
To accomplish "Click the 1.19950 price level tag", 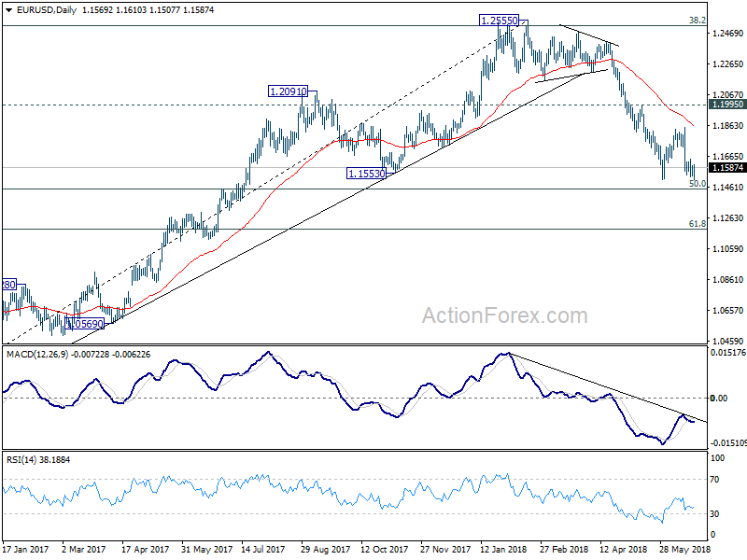I will point(727,105).
